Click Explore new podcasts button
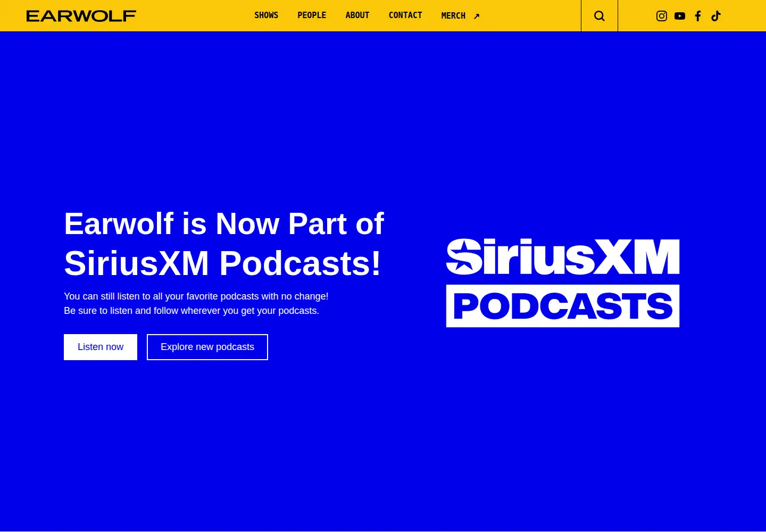This screenshot has height=532, width=766. tap(207, 347)
